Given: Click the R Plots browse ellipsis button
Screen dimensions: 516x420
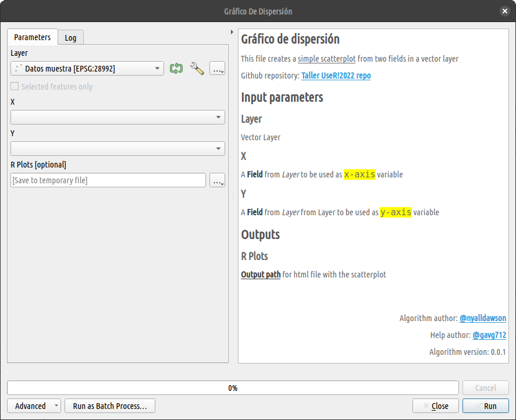Looking at the screenshot, I should tap(218, 180).
